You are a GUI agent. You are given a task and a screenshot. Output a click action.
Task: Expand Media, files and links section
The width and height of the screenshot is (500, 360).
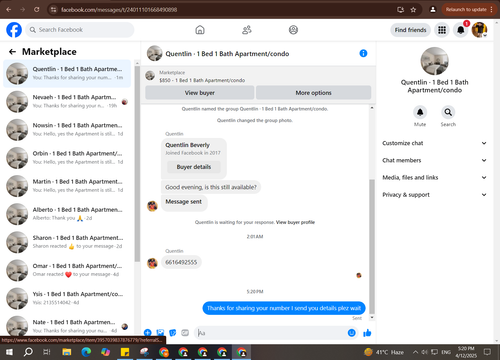435,178
